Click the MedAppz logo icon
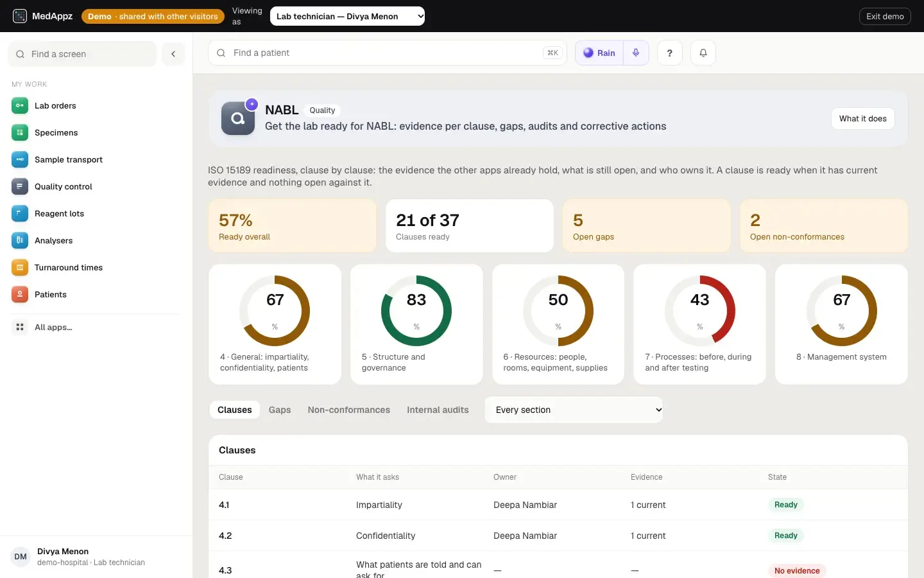This screenshot has height=578, width=924. click(20, 16)
